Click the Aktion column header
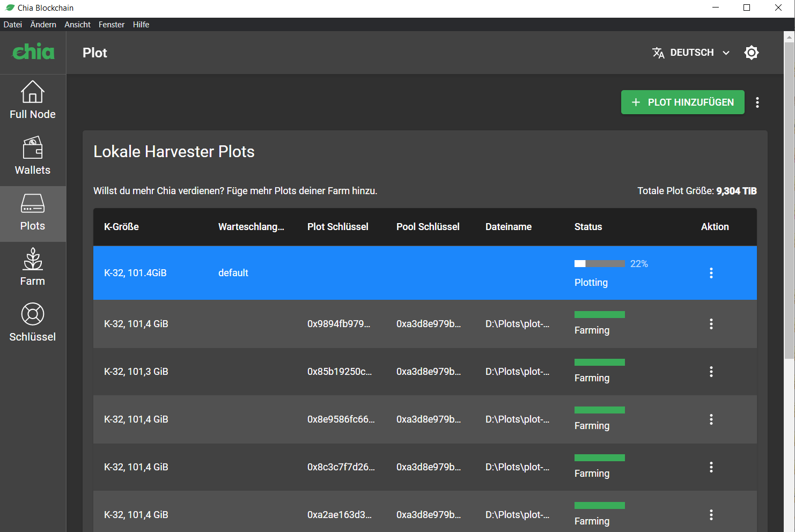 [715, 227]
